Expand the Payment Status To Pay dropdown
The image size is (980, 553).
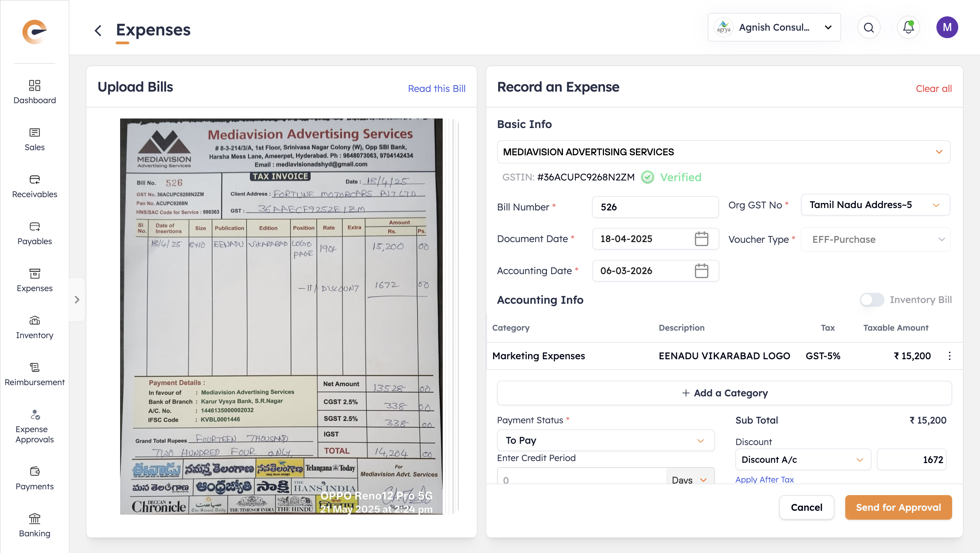point(605,440)
